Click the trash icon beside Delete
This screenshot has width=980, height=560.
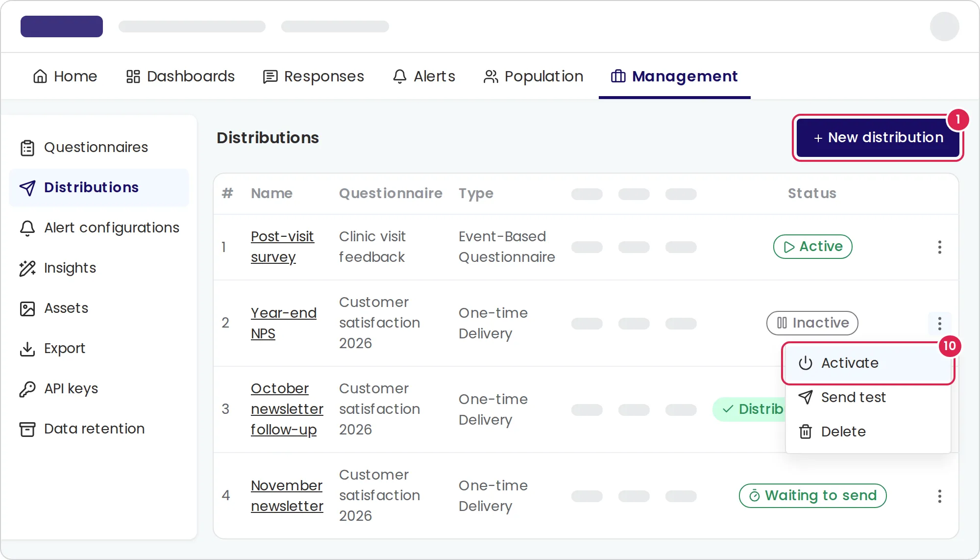(806, 432)
